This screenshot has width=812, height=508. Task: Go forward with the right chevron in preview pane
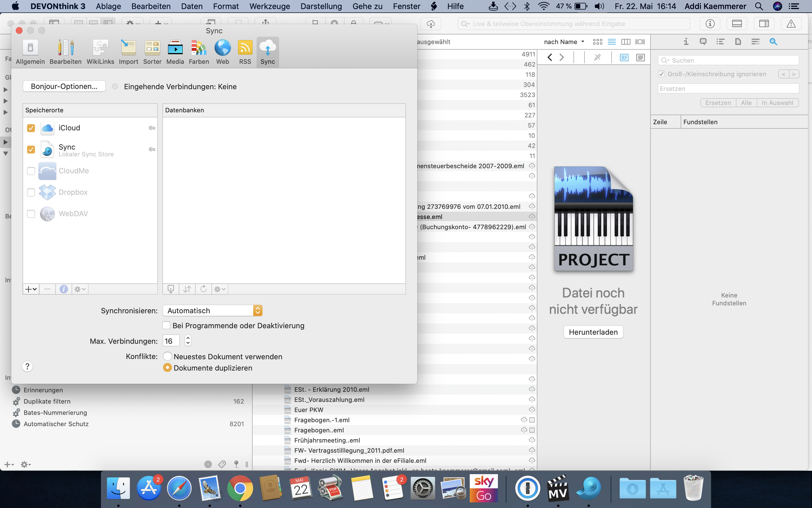point(562,58)
